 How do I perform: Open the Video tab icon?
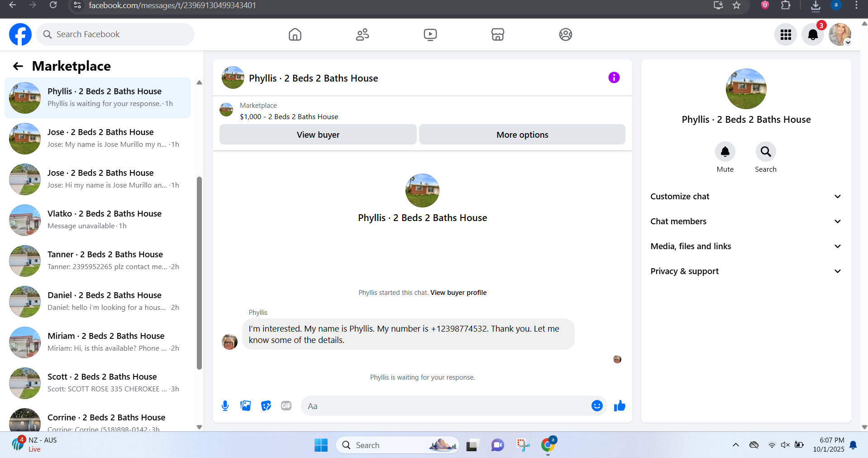point(430,34)
